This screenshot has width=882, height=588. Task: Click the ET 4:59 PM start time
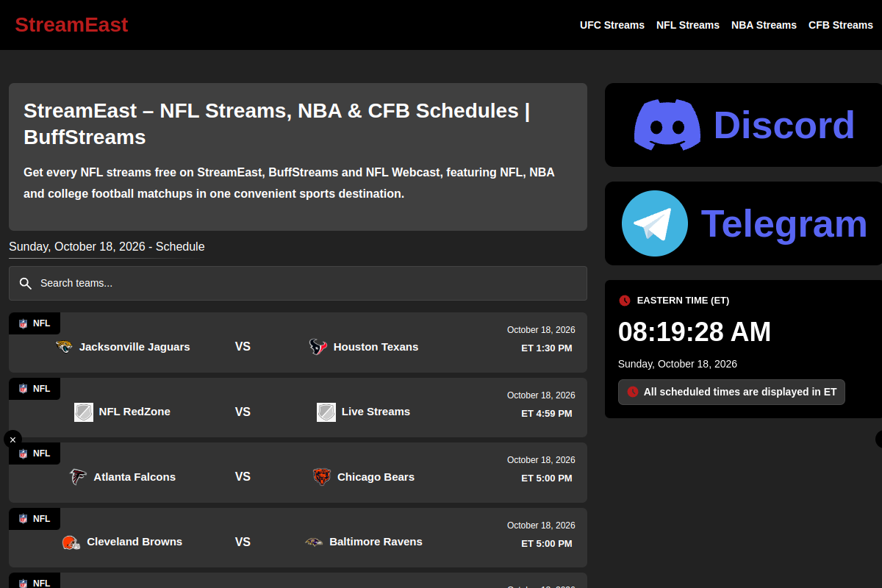coord(547,414)
